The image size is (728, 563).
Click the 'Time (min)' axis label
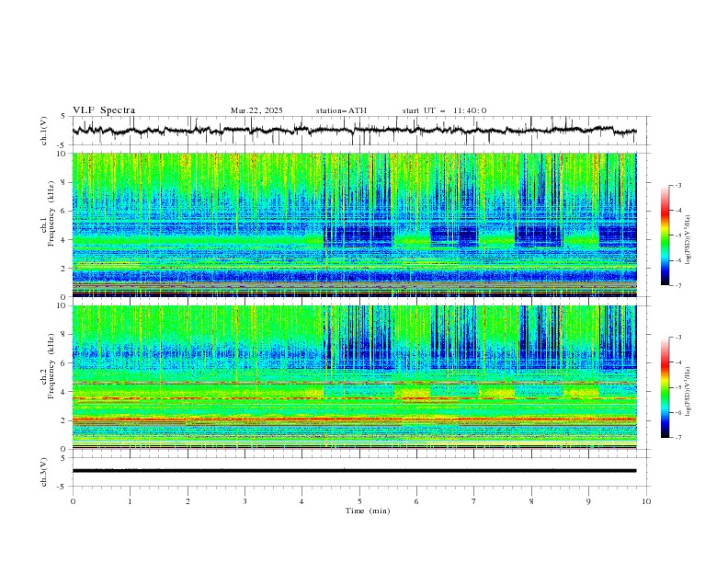click(368, 511)
